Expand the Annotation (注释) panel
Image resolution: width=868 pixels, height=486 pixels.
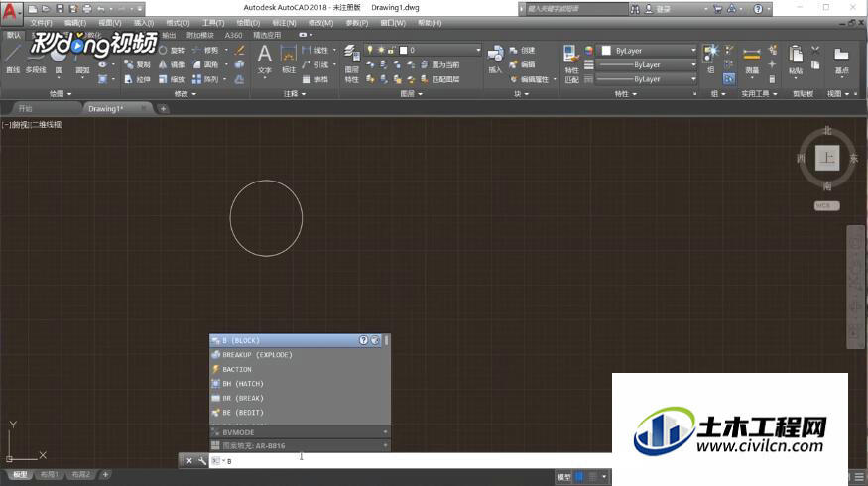(295, 94)
